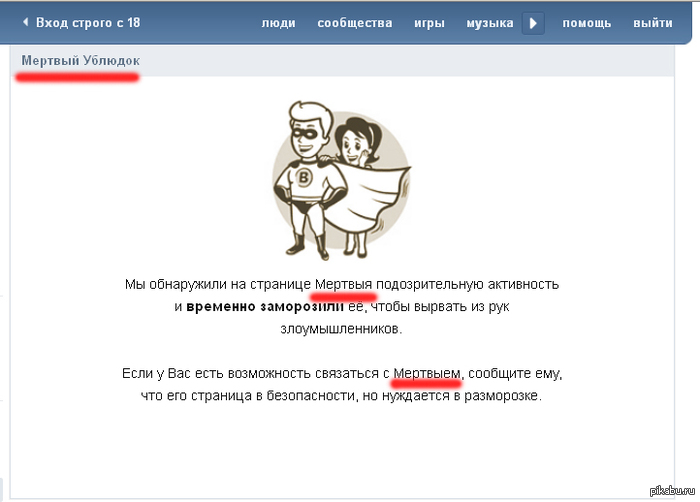Screen dimensions: 700x502
Task: Click the word 'злоумышленников.'
Action: click(x=342, y=329)
